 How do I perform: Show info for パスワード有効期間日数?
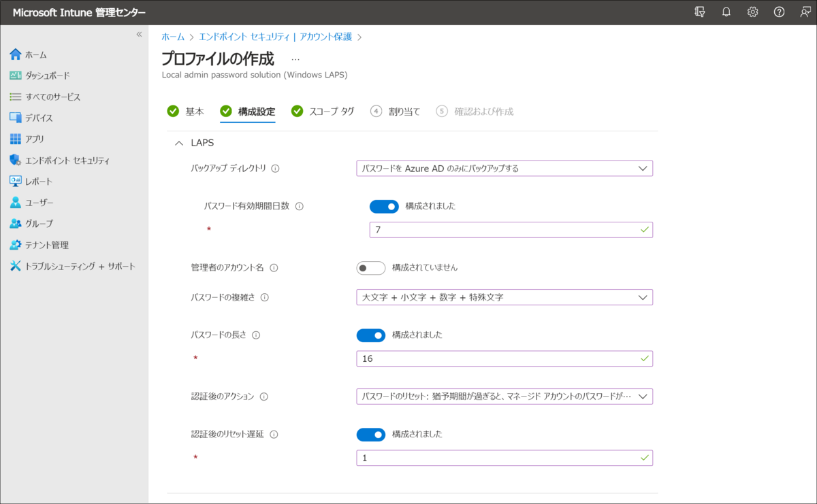tap(299, 206)
